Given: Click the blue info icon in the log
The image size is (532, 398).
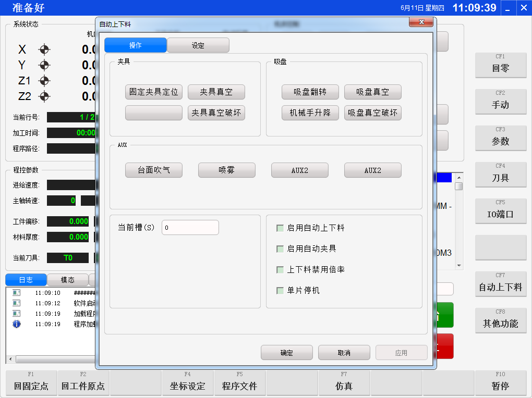Looking at the screenshot, I should (16, 324).
